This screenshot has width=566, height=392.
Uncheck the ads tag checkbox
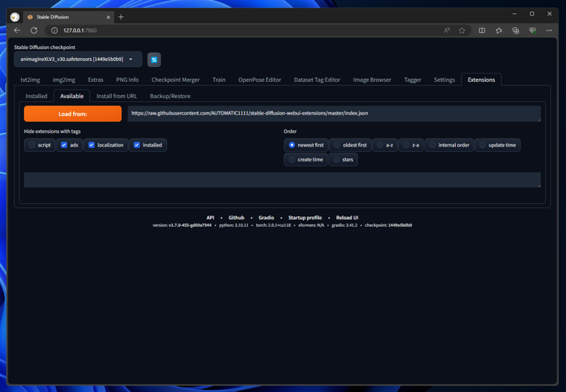point(64,145)
